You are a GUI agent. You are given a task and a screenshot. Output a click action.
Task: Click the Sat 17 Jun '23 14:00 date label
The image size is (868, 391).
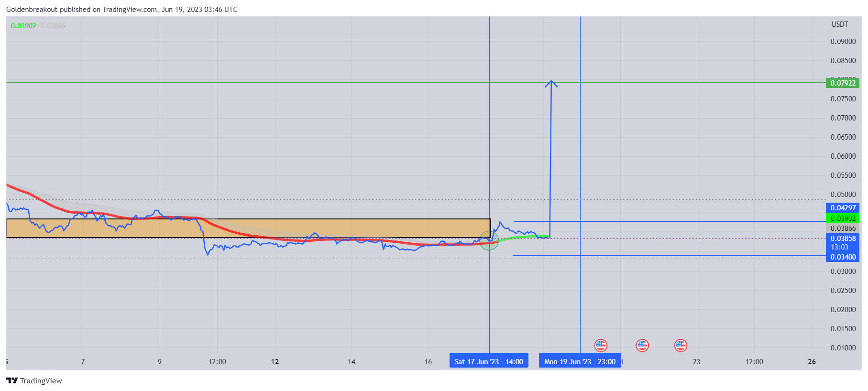pos(489,361)
